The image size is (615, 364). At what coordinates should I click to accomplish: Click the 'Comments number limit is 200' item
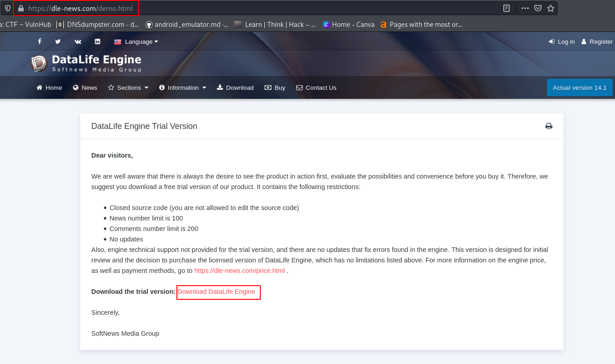click(154, 229)
